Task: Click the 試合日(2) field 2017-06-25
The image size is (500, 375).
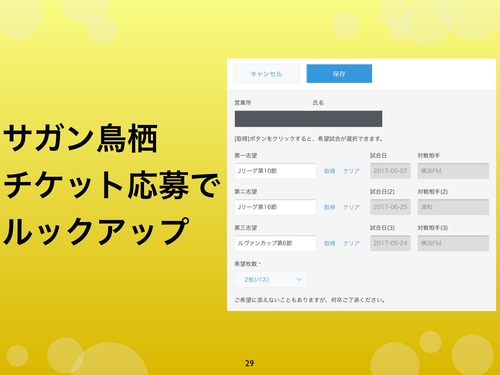Action: 390,207
